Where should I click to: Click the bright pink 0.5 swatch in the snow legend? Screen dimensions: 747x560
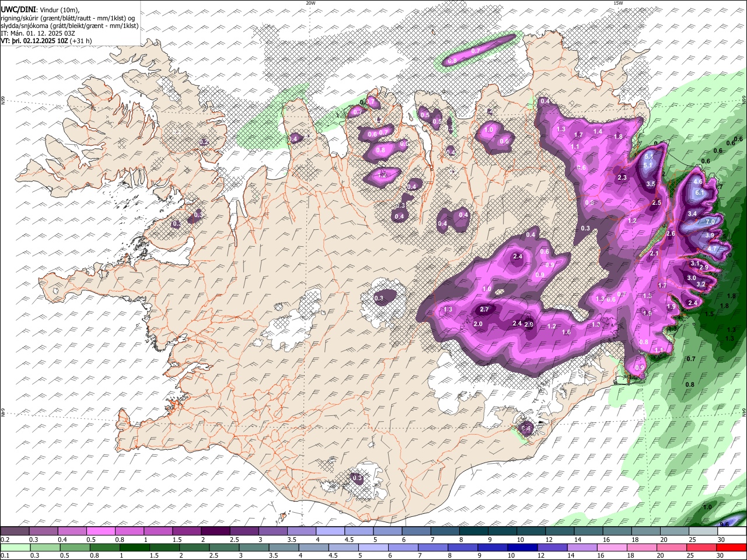point(101,531)
